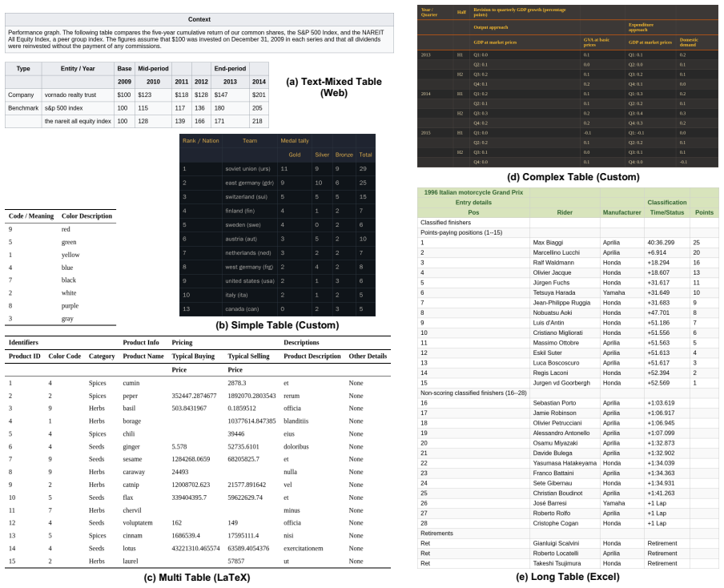Click the Medal tally header
This screenshot has height=588, width=724.
[295, 141]
